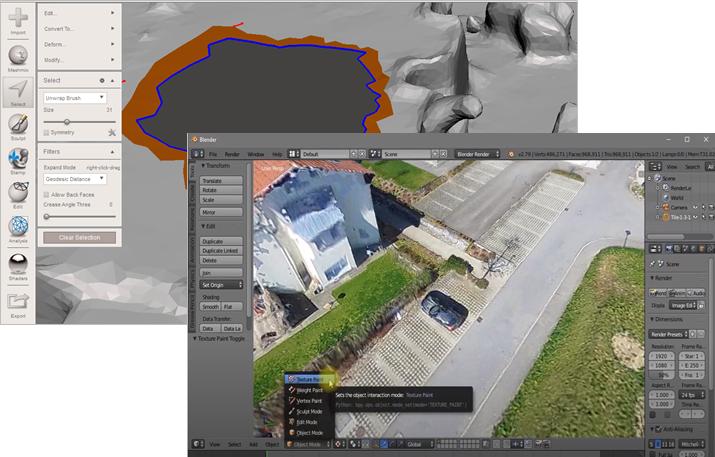Screen dimensions: 715x457
Task: Choose Texture Paint from the mode menu
Action: 309,379
